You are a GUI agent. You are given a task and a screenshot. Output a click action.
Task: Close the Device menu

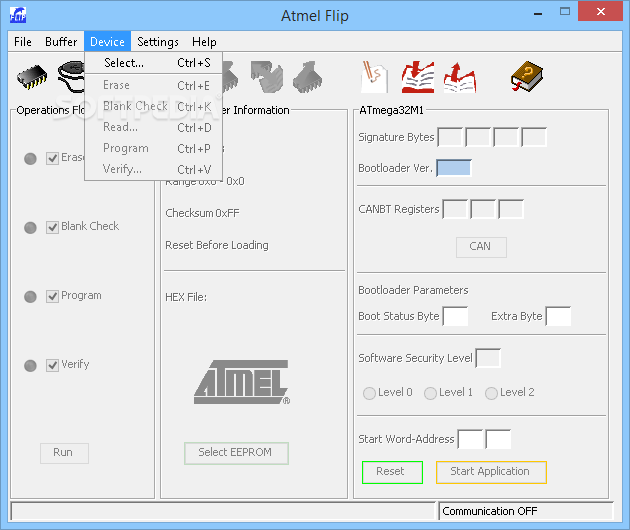point(107,42)
